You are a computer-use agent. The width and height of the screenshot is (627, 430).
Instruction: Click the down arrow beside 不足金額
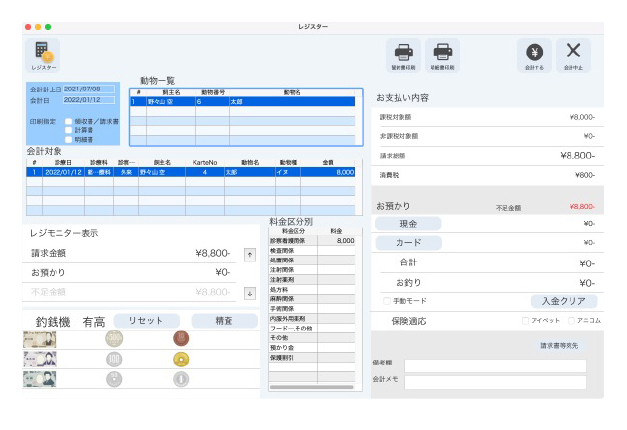(x=250, y=293)
